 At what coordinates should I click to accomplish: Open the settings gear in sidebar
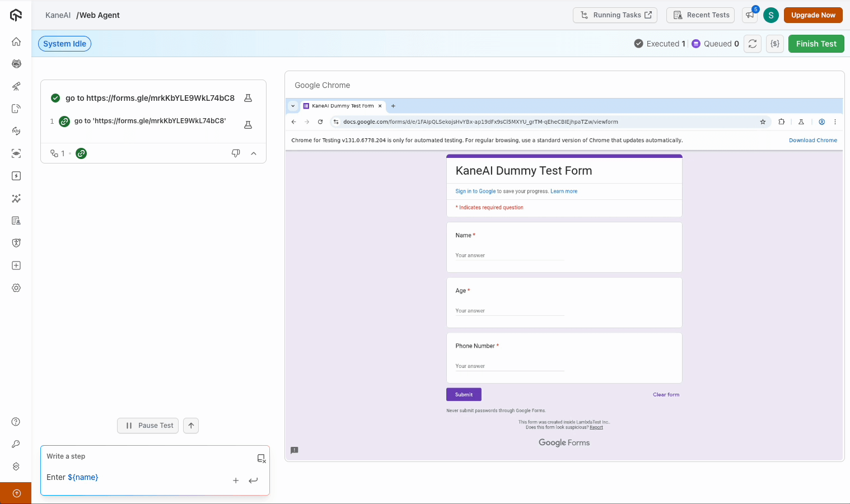point(16,288)
